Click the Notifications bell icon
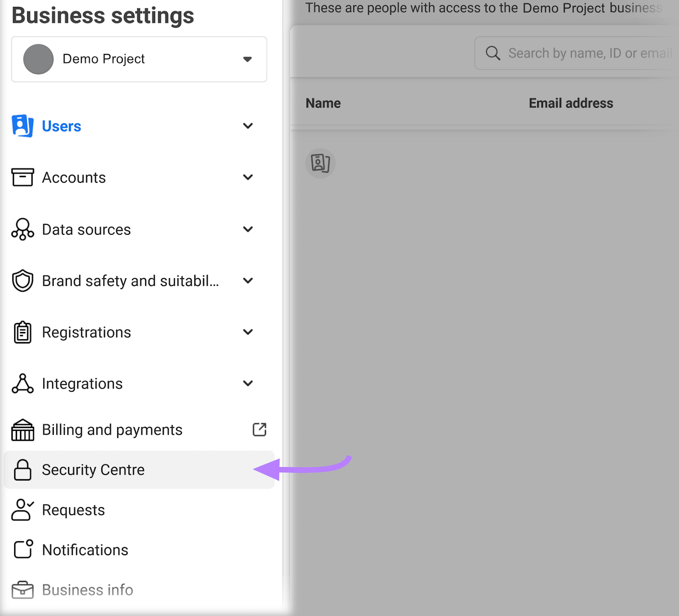 [x=22, y=549]
